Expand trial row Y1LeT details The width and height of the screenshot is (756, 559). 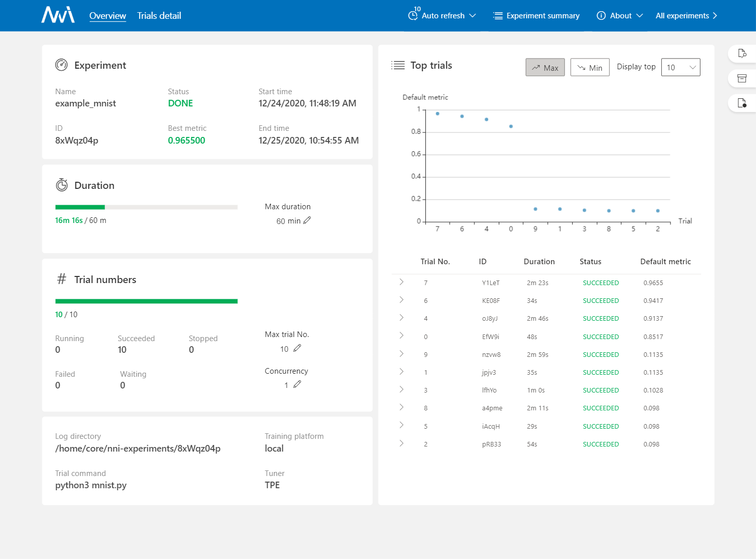pos(401,282)
